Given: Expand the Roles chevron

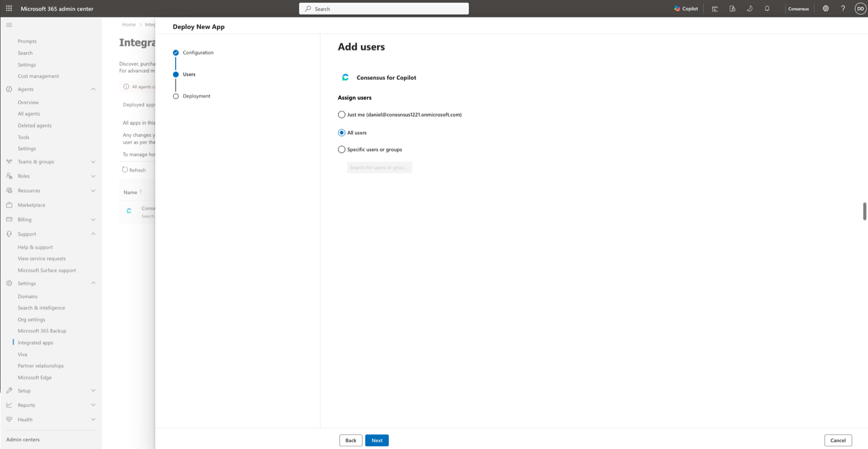Looking at the screenshot, I should click(x=93, y=176).
